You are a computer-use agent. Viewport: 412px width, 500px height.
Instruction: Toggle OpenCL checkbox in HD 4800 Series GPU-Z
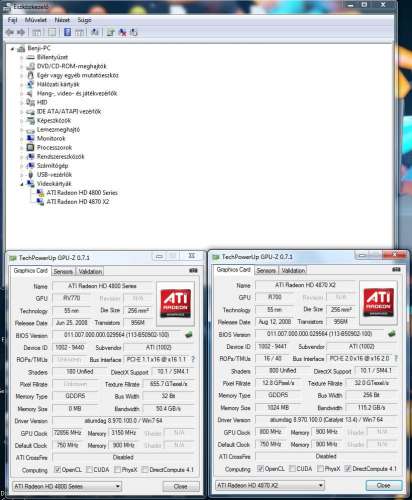[x=57, y=469]
